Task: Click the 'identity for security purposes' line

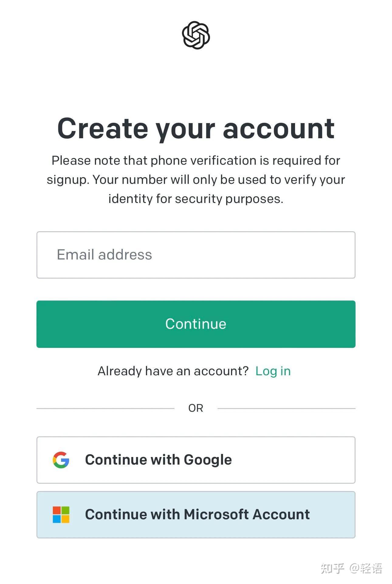Action: [196, 199]
